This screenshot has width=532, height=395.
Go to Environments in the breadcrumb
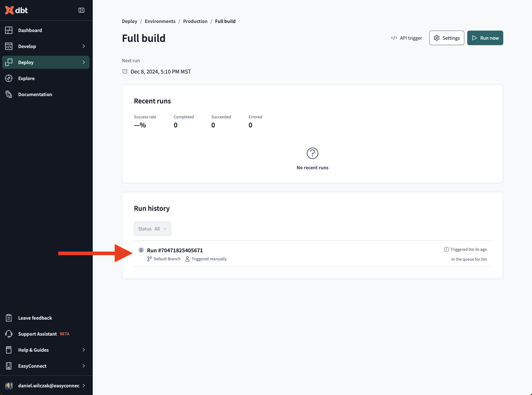[160, 21]
